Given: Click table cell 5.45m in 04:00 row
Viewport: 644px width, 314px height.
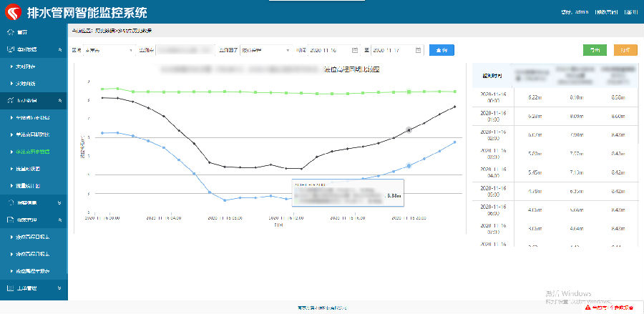Looking at the screenshot, I should click(535, 172).
